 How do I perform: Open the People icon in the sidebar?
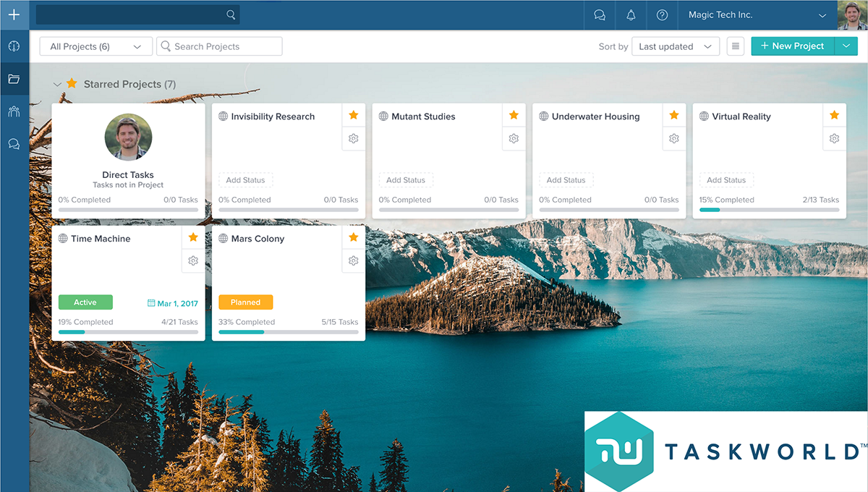click(x=14, y=111)
